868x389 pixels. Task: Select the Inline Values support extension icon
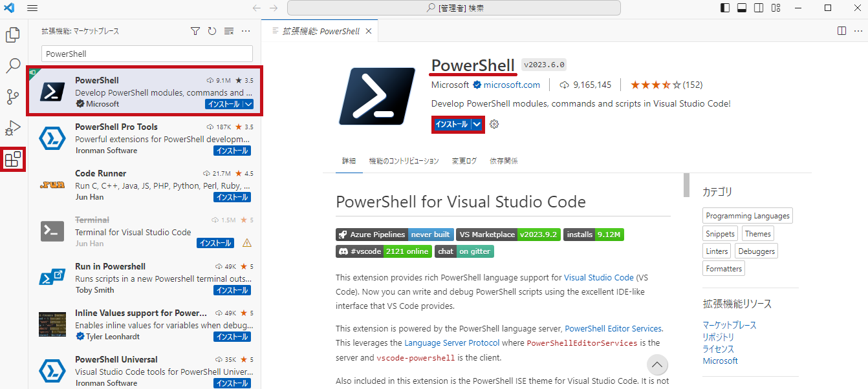point(52,324)
